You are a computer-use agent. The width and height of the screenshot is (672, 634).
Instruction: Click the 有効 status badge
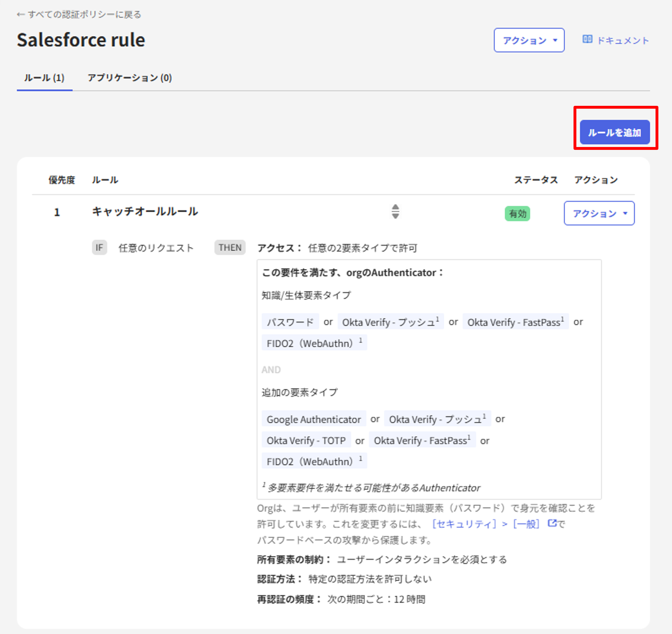coord(517,214)
